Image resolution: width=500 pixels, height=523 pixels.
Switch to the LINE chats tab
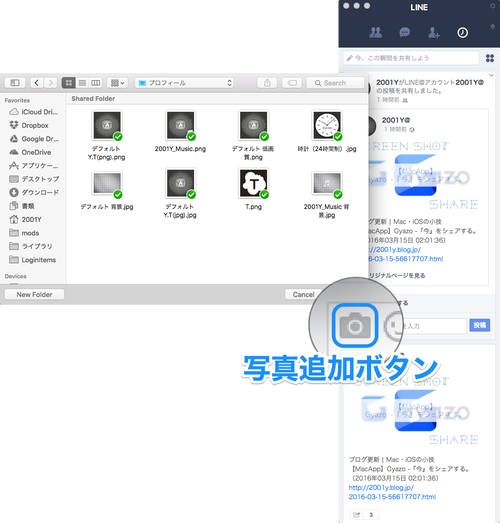click(405, 32)
